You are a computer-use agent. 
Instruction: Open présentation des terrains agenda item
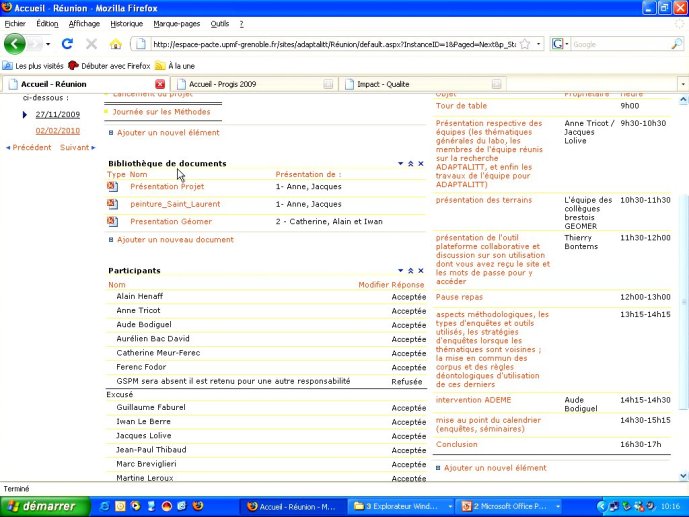pyautogui.click(x=484, y=200)
